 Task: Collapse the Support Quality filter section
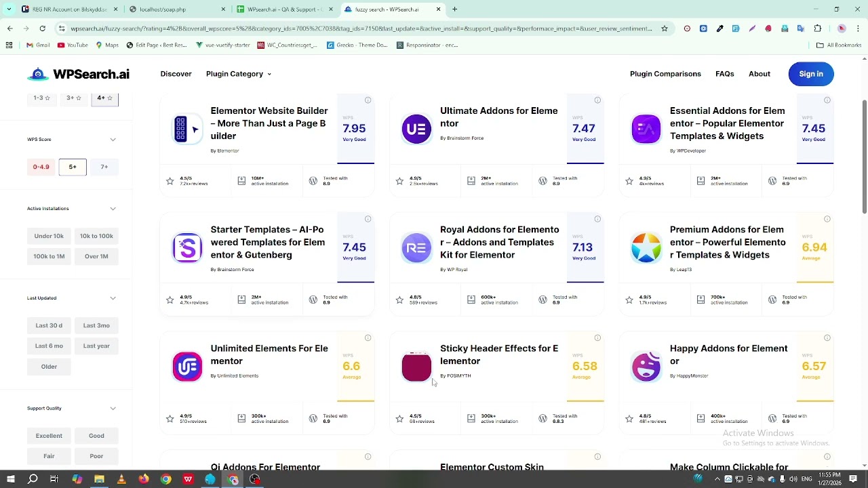(113, 409)
